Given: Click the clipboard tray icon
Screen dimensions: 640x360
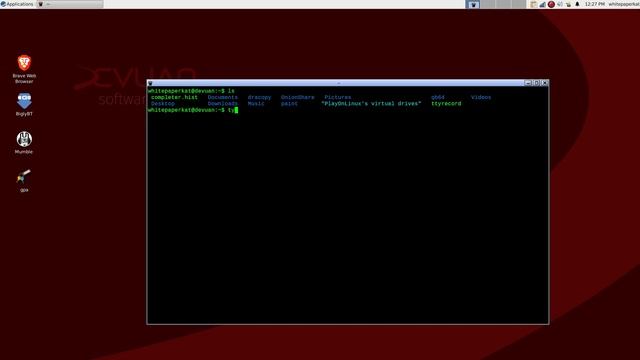Looking at the screenshot, I should coord(533,4).
